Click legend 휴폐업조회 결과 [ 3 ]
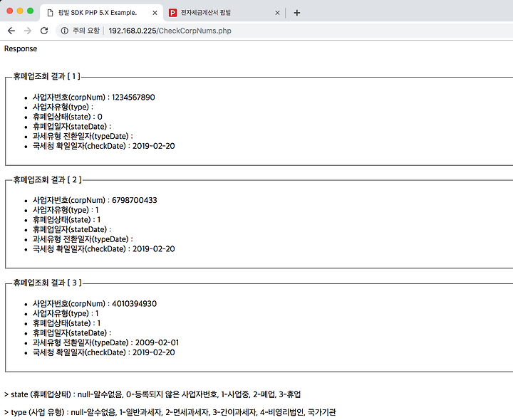The width and height of the screenshot is (513, 420). [x=47, y=283]
